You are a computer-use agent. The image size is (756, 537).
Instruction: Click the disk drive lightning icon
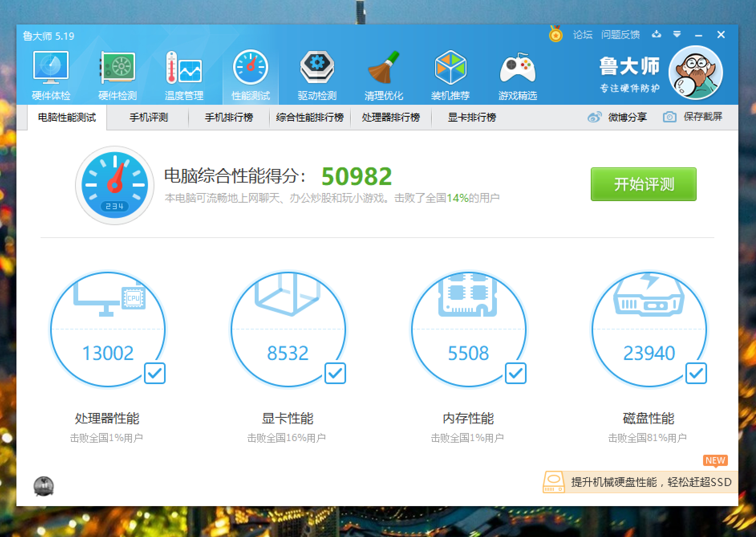coord(649,295)
